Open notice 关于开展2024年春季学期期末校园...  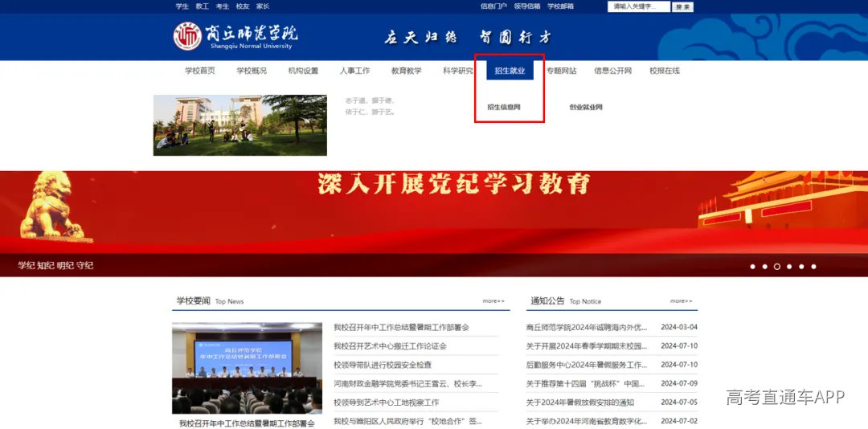tap(586, 346)
